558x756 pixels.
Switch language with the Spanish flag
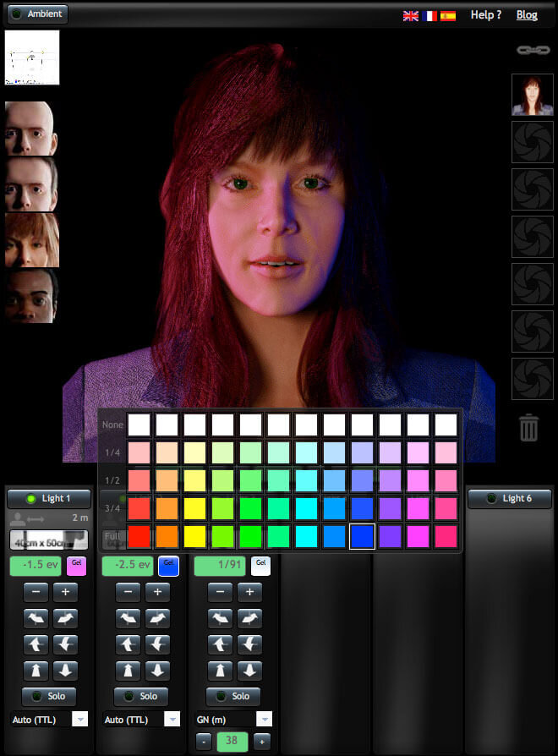point(448,16)
